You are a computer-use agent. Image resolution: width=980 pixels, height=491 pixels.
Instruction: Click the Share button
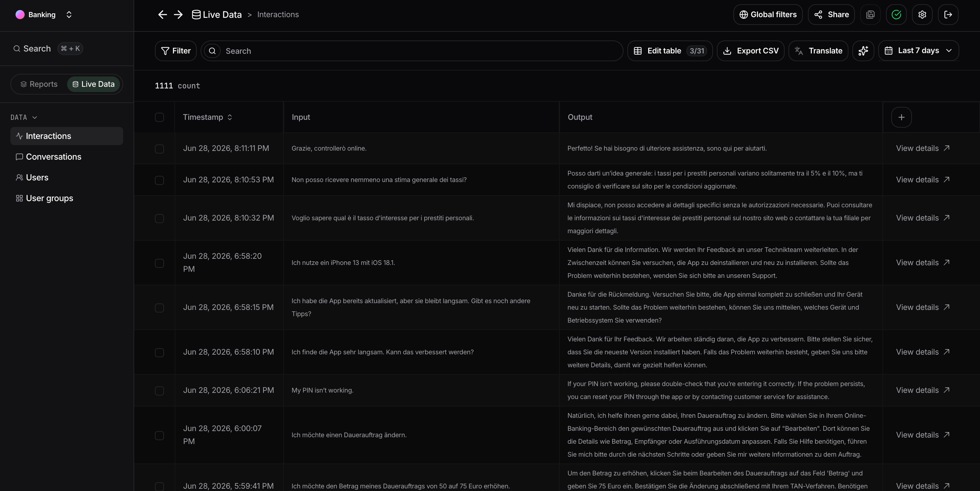[x=831, y=15]
